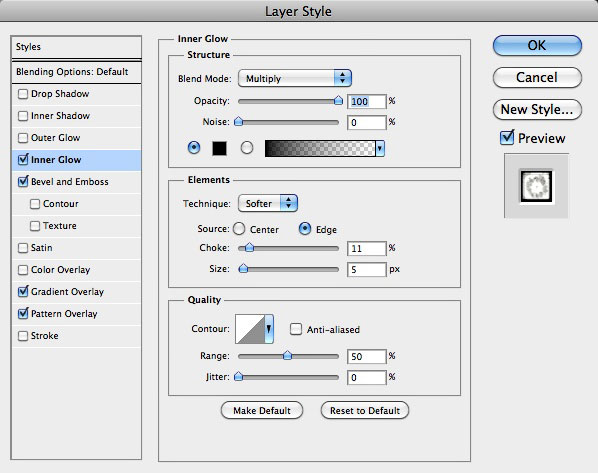Click the gradient preview bar
This screenshot has width=598, height=473.
tap(320, 148)
